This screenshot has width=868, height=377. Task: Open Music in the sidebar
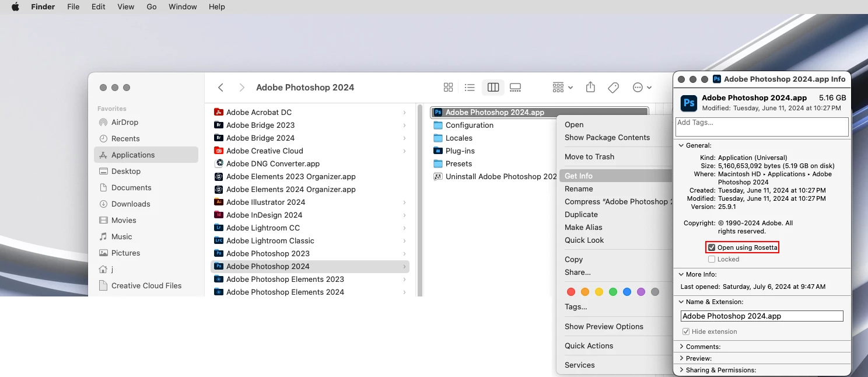click(146, 236)
